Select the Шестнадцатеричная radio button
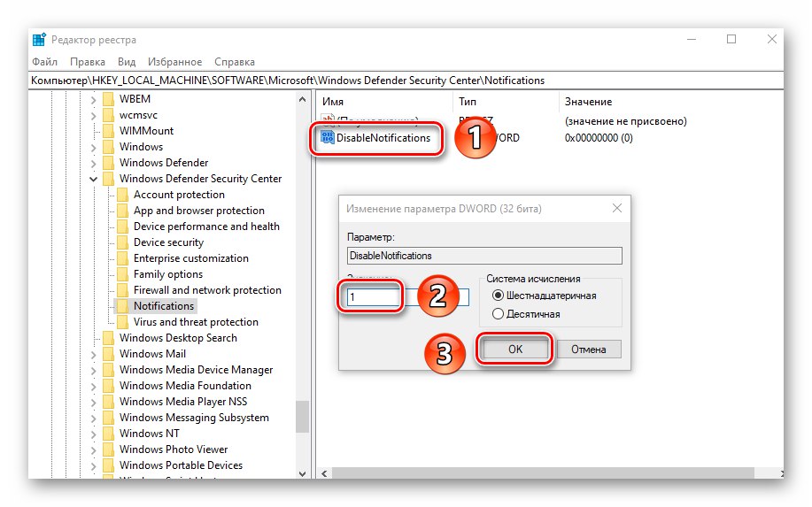812x507 pixels. (498, 296)
